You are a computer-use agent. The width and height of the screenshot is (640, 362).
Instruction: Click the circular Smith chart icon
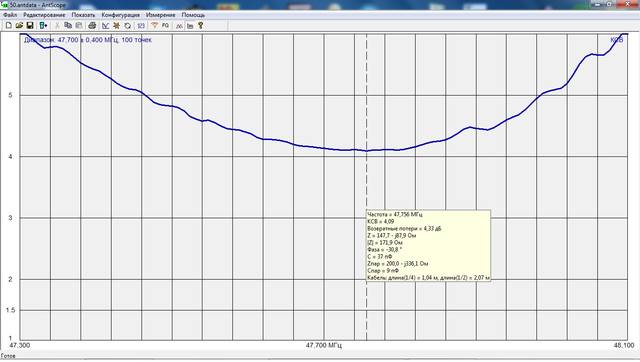coord(128,26)
